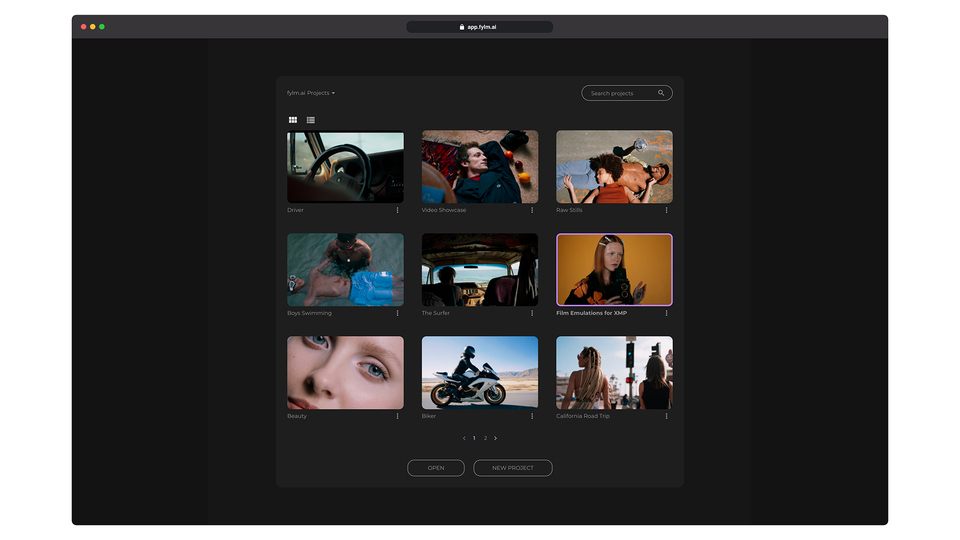Click the browser address bar app.fylm.ai

(x=480, y=27)
